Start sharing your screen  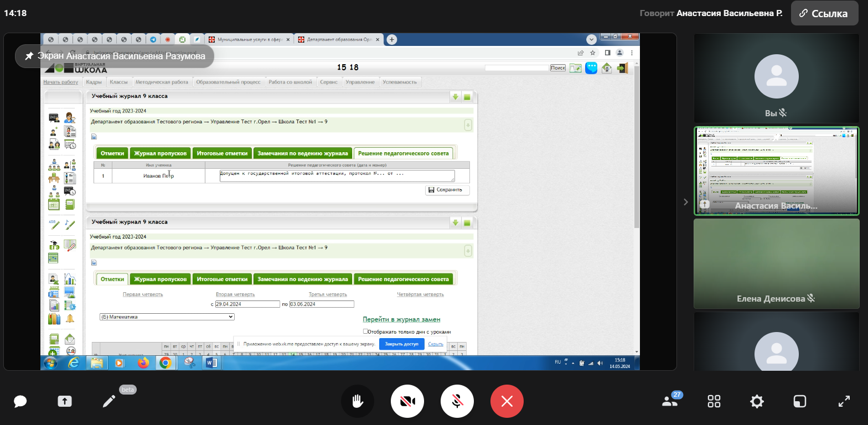[x=65, y=402]
